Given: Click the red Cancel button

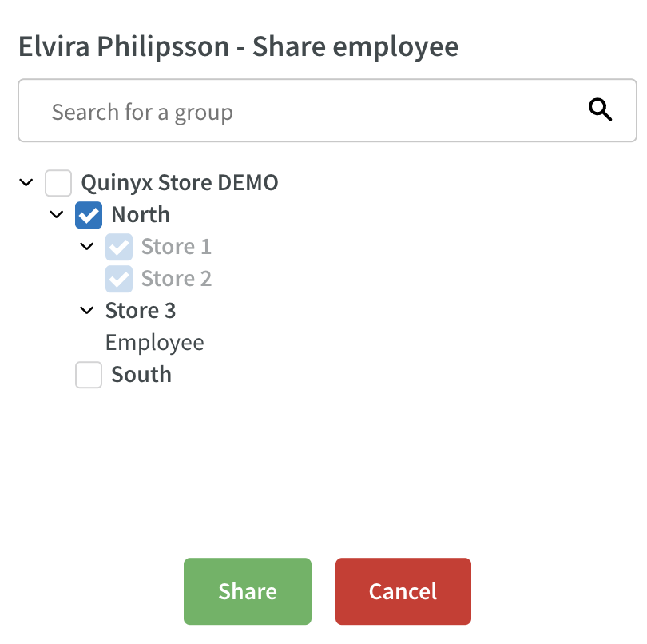Looking at the screenshot, I should (403, 591).
